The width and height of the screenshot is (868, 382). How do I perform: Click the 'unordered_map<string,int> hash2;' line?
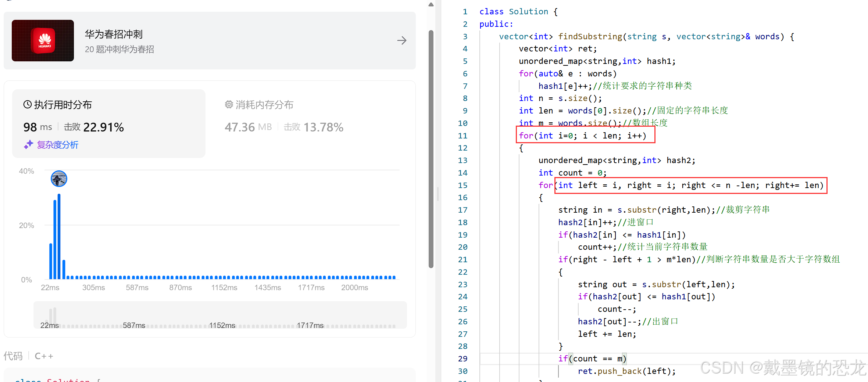(617, 161)
